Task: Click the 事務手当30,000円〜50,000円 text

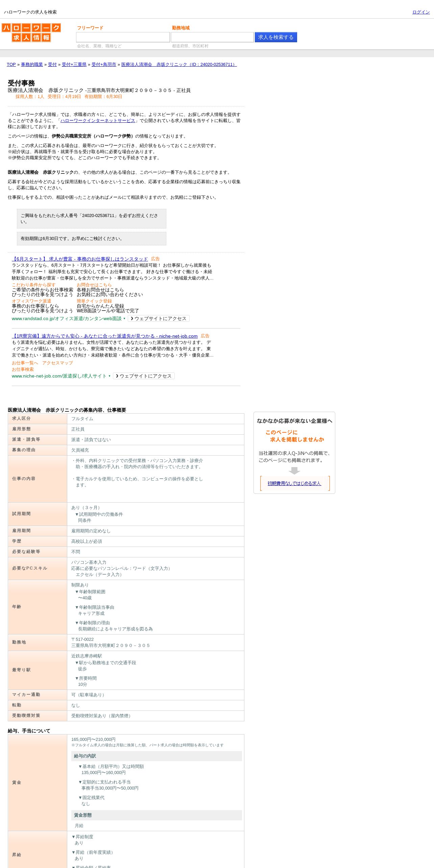Action: tap(110, 789)
